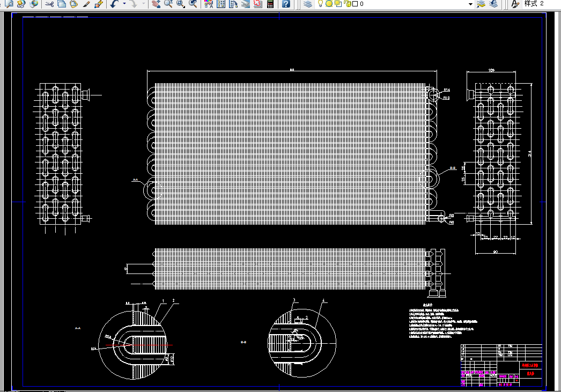Click the Zoom Previous icon
The height and width of the screenshot is (392, 561).
point(193,4)
